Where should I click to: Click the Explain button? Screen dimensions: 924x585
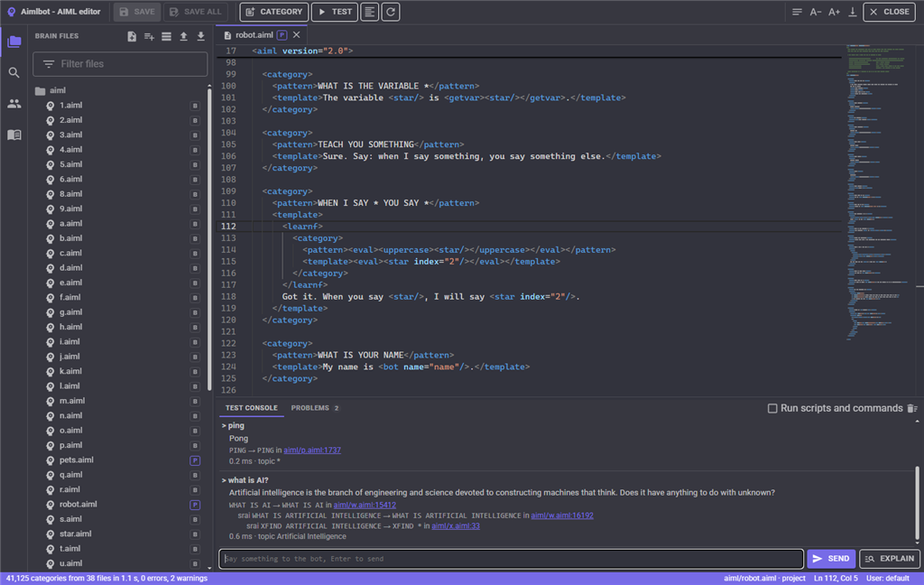pyautogui.click(x=890, y=559)
